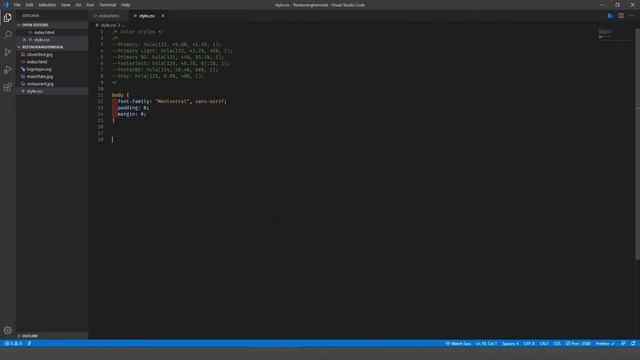Open notifications bell in status bar
Image resolution: width=640 pixels, height=360 pixels.
(x=633, y=344)
